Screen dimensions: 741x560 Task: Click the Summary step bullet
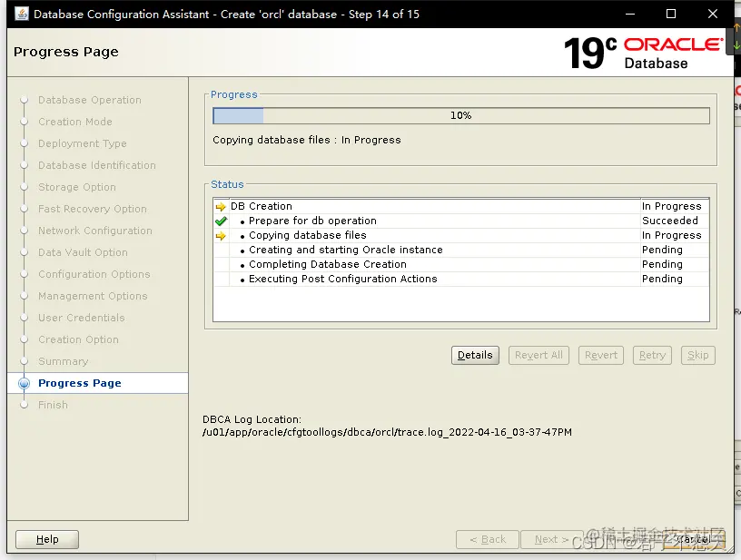click(25, 361)
